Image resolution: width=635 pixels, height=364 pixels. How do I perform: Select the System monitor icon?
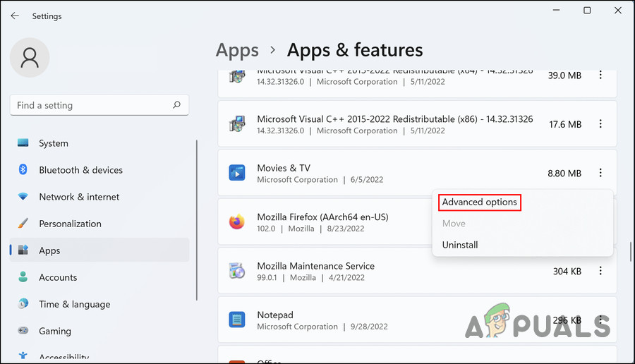click(x=23, y=143)
